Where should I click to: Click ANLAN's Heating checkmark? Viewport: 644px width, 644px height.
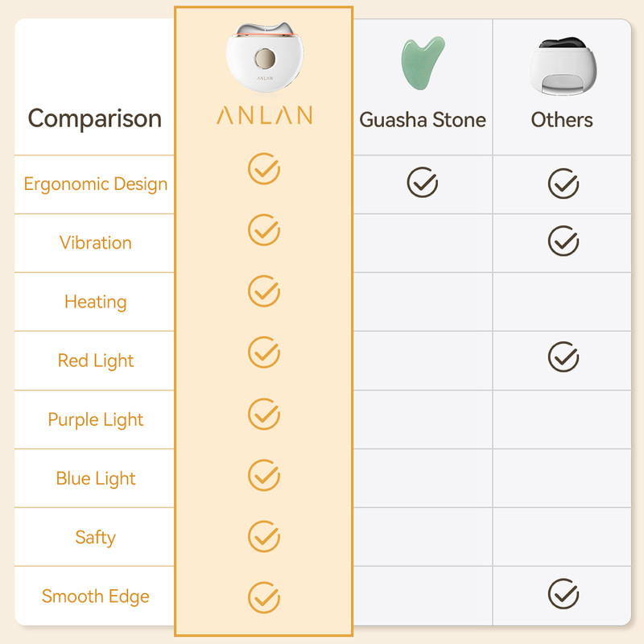pos(263,290)
